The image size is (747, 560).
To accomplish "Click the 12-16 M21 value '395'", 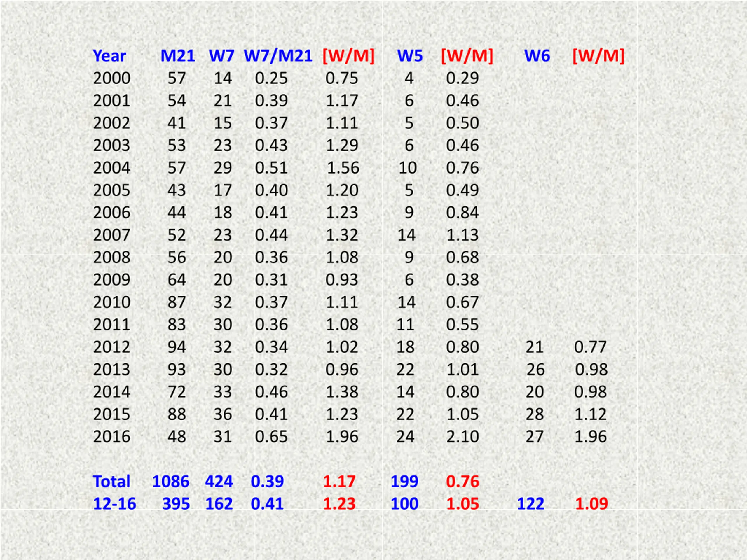I will (176, 504).
